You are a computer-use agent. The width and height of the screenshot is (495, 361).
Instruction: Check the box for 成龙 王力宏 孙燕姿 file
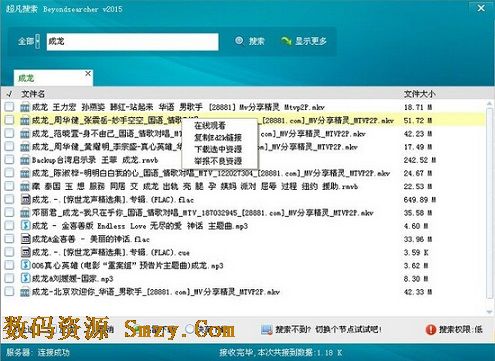click(9, 107)
